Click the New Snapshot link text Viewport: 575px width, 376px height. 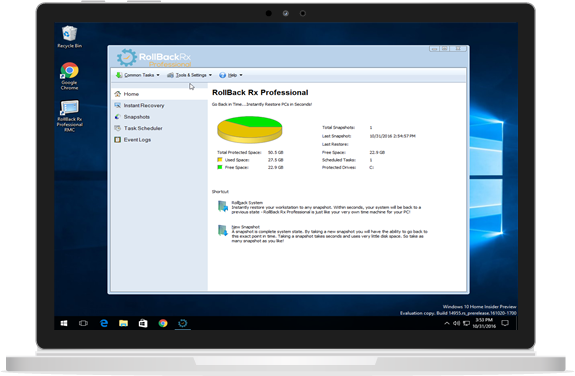[x=246, y=227]
